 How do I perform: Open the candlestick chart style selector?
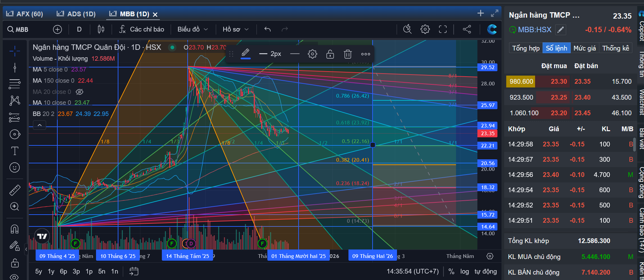[101, 29]
